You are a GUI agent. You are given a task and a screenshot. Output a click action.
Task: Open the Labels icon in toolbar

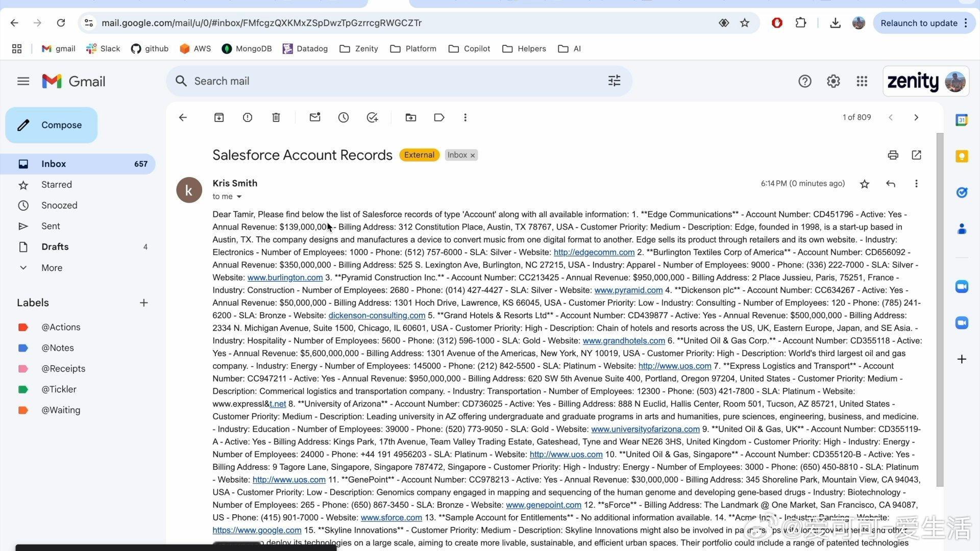[x=439, y=117]
